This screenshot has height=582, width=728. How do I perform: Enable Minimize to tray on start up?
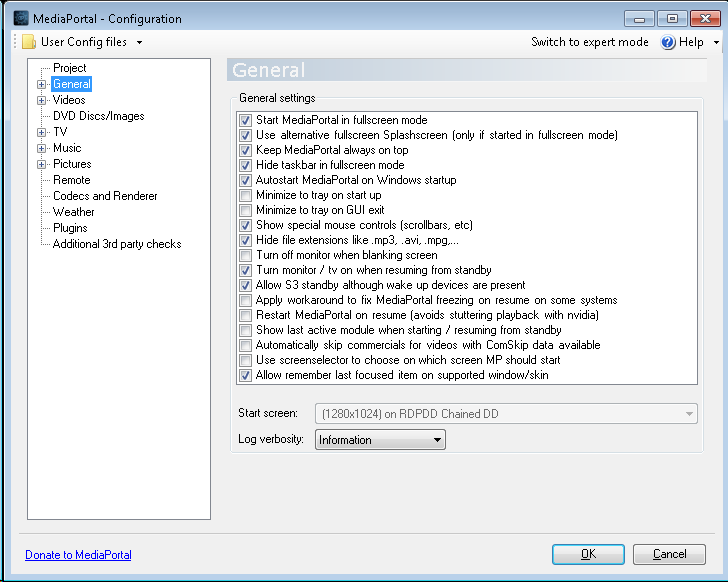click(x=245, y=195)
